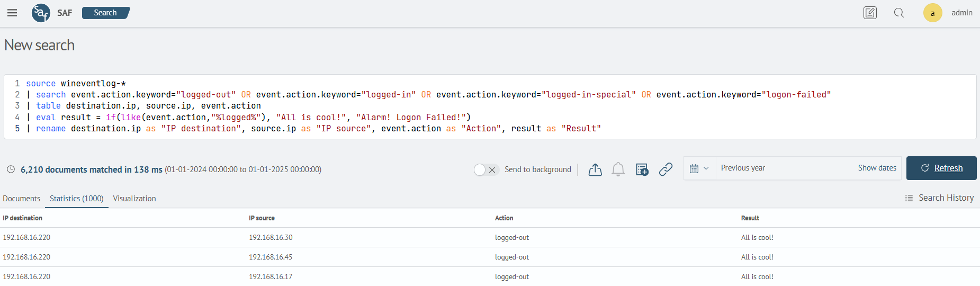Click source IP 192.168.16.17 cell
This screenshot has width=980, height=286.
[271, 277]
